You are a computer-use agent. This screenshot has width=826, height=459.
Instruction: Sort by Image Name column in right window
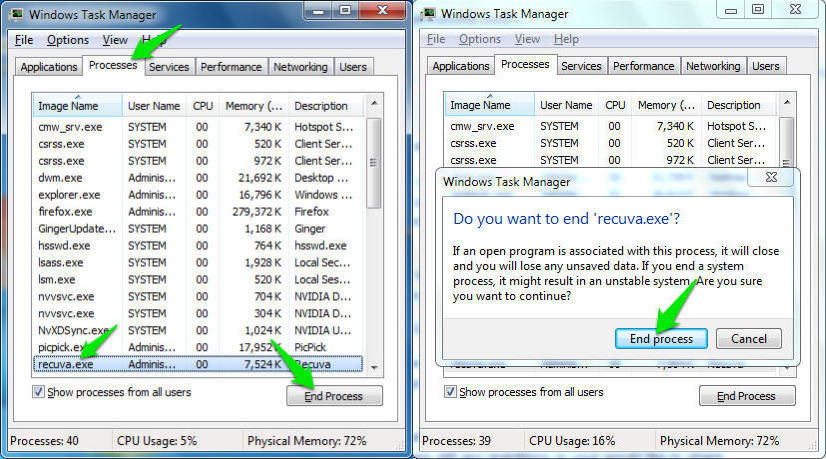pos(489,105)
